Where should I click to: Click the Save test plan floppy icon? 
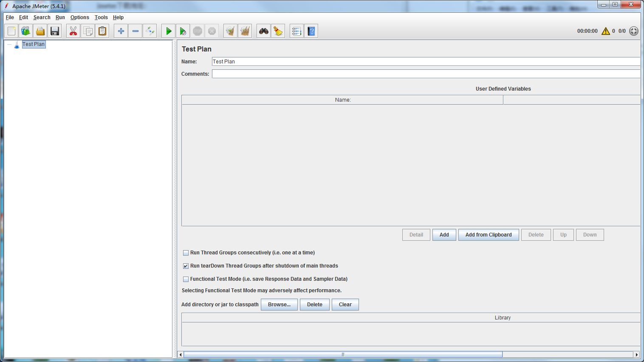click(55, 31)
